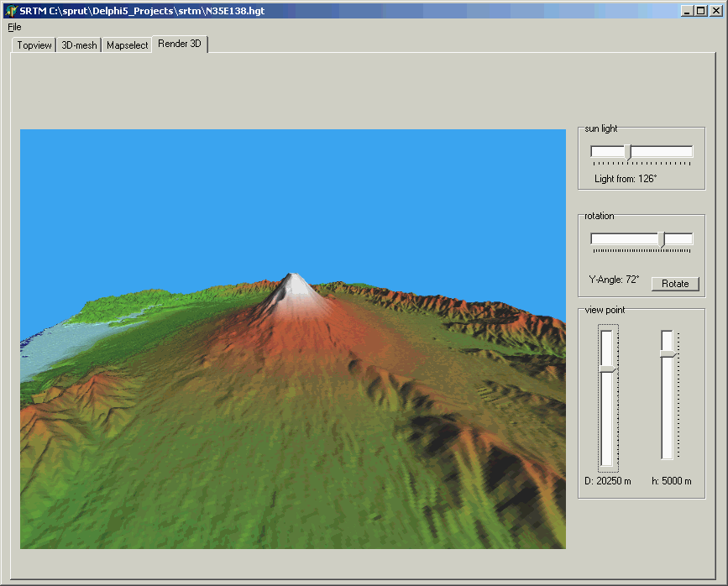Image resolution: width=728 pixels, height=586 pixels.
Task: Maximize the SRTM window
Action: [x=700, y=11]
